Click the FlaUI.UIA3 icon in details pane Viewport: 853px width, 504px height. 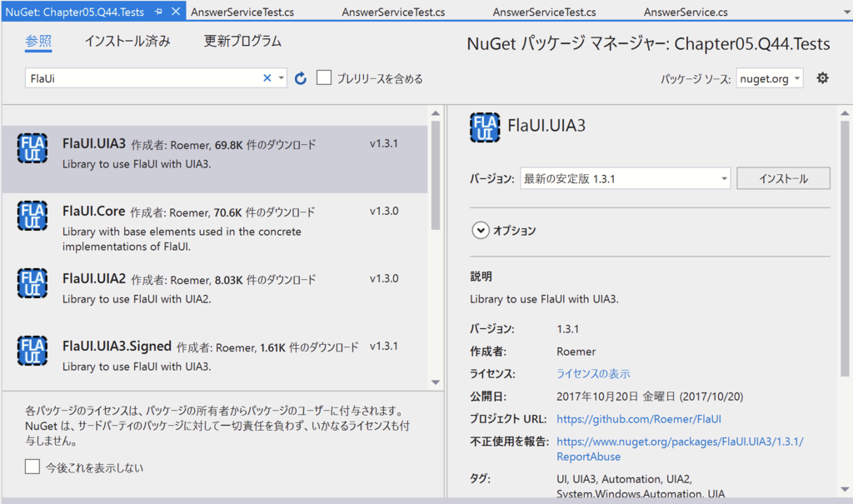pos(485,127)
